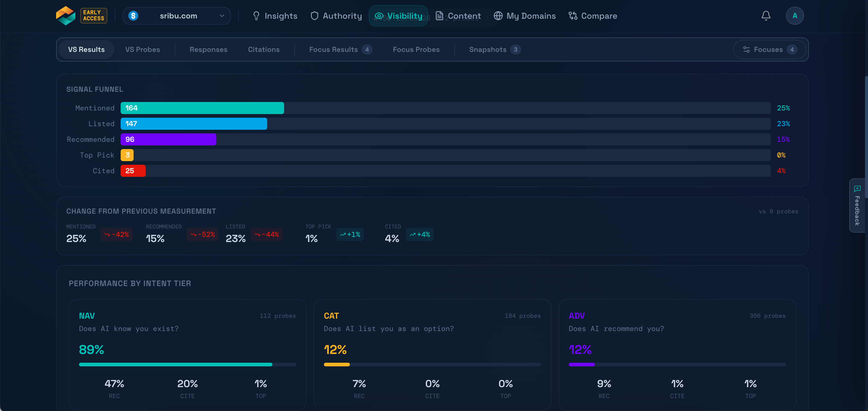
Task: Click the Cited 25 funnel bar
Action: (133, 171)
